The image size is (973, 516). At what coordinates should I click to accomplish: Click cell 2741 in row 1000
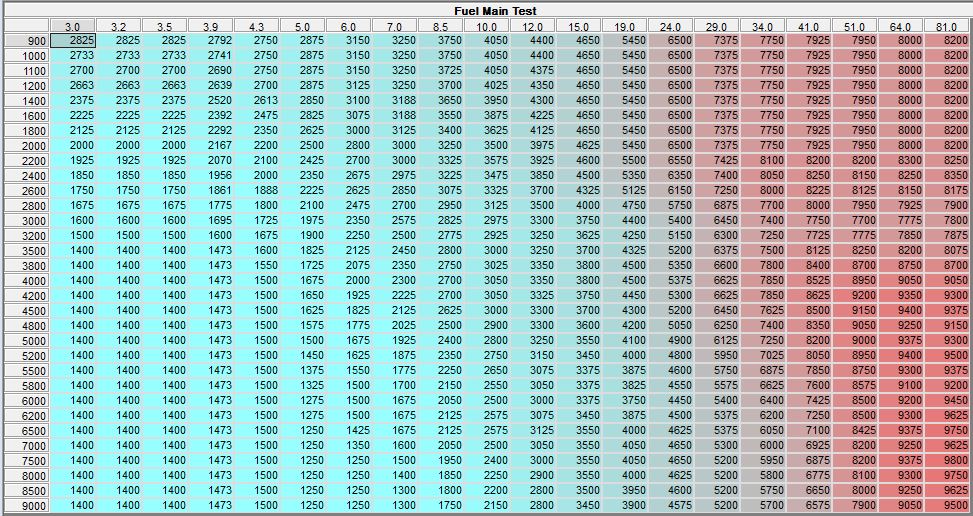click(211, 55)
